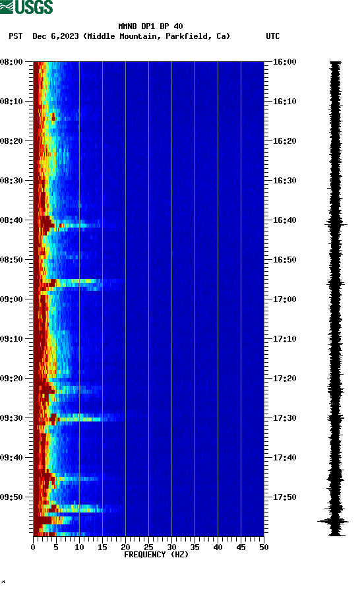
Task: Click the 45 Hz frequency axis label
Action: point(241,547)
